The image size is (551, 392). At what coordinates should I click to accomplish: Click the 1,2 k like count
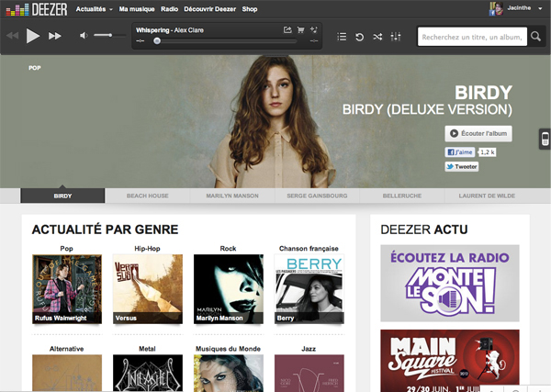[488, 152]
